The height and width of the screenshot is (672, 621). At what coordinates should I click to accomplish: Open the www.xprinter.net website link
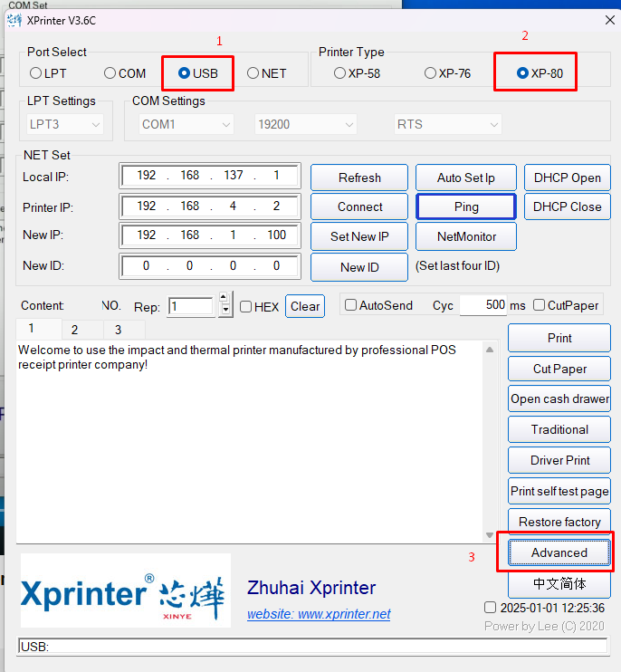tap(319, 614)
